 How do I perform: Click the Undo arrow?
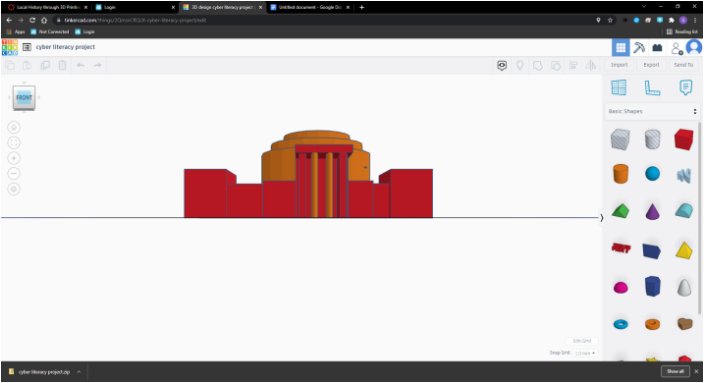81,66
